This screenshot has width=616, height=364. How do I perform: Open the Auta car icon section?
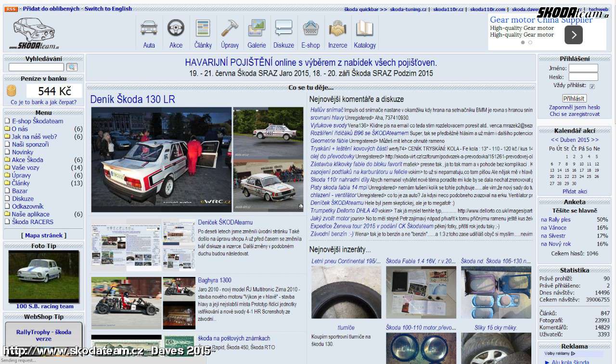(x=149, y=28)
